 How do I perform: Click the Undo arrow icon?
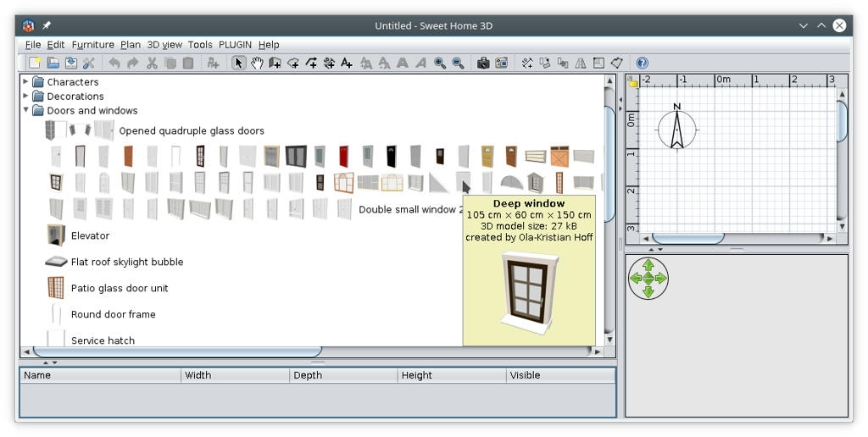coord(114,63)
